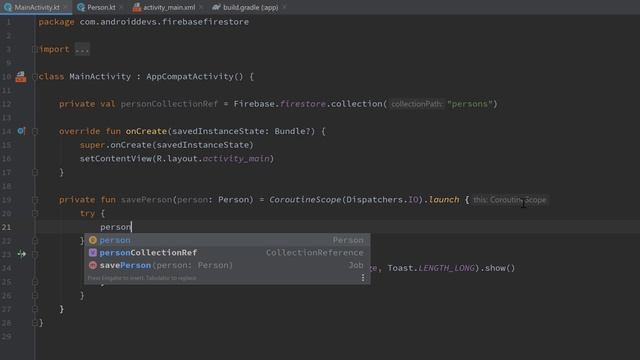Click the package name com.androiddevs.firebasefirestore

pyautogui.click(x=164, y=22)
